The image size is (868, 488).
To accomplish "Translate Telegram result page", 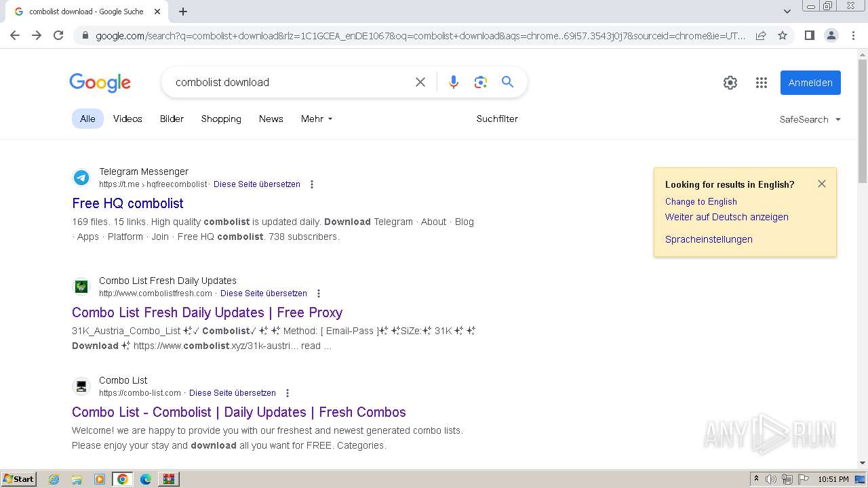I will click(x=257, y=184).
